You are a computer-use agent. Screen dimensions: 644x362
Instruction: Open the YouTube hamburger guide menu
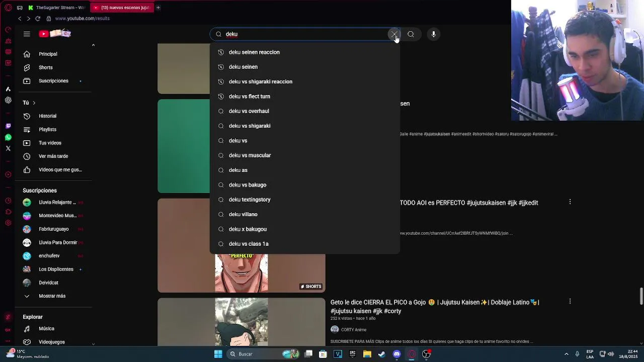27,34
